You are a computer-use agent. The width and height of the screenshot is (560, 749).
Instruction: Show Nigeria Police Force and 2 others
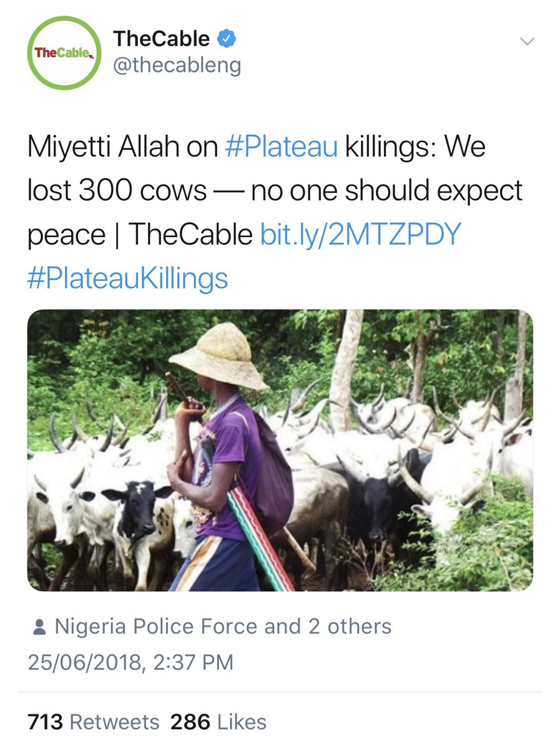tap(223, 626)
